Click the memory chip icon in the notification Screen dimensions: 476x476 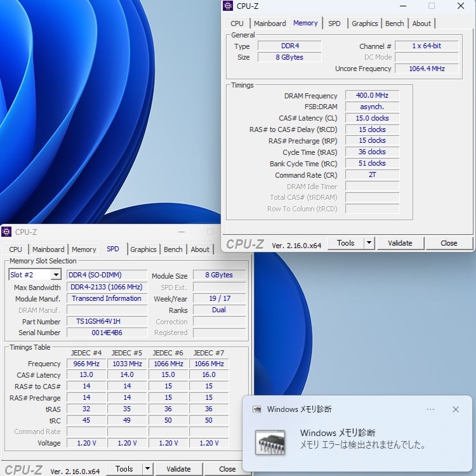[x=270, y=442]
